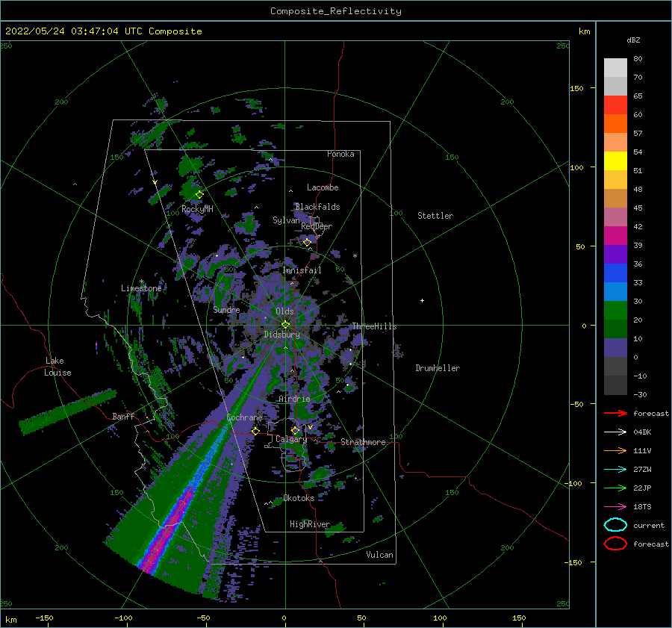Click yellow diamond marker below RedDeer
The height and width of the screenshot is (628, 672).
pos(307,243)
